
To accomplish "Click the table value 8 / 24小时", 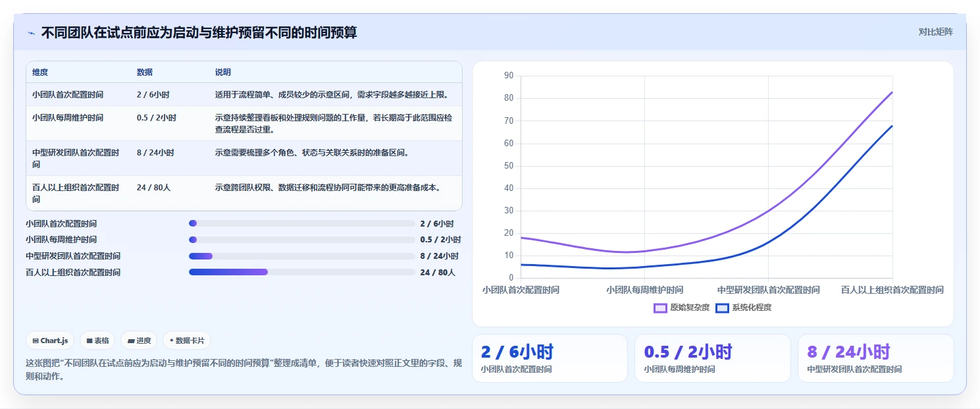I will pos(155,153).
